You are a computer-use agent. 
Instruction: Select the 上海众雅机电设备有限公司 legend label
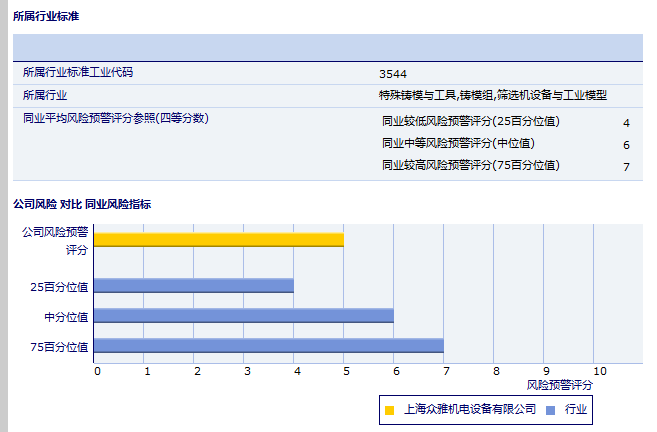tap(469, 409)
